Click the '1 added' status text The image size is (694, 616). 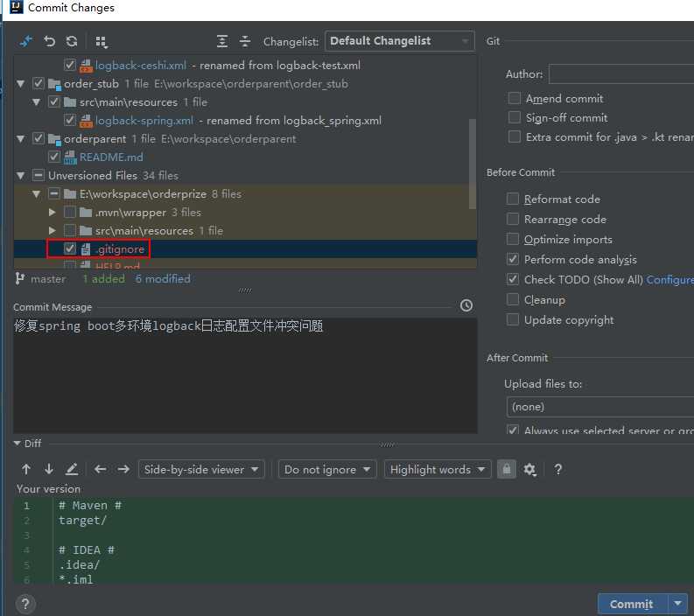(x=103, y=279)
